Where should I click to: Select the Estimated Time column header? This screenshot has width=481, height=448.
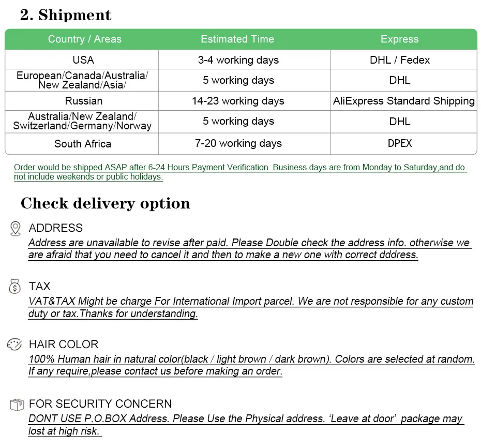click(x=237, y=39)
